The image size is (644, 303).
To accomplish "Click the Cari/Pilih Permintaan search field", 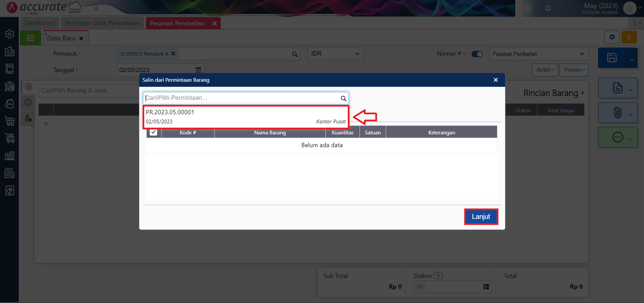I will coord(242,98).
